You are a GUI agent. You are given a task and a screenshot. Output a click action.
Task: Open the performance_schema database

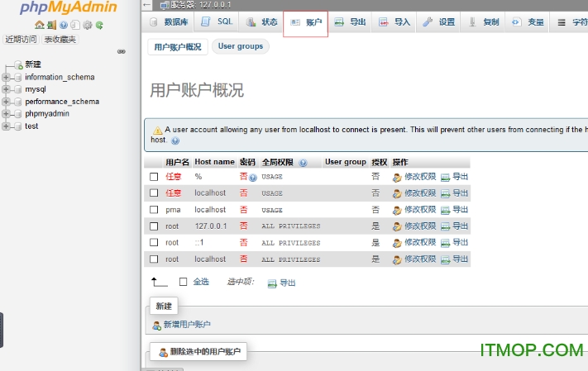[62, 102]
